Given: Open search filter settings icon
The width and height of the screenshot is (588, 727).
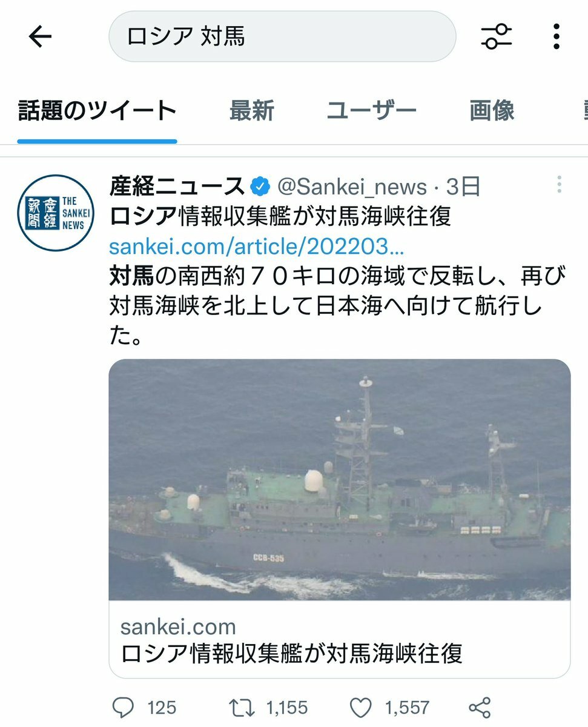Looking at the screenshot, I should click(x=497, y=37).
